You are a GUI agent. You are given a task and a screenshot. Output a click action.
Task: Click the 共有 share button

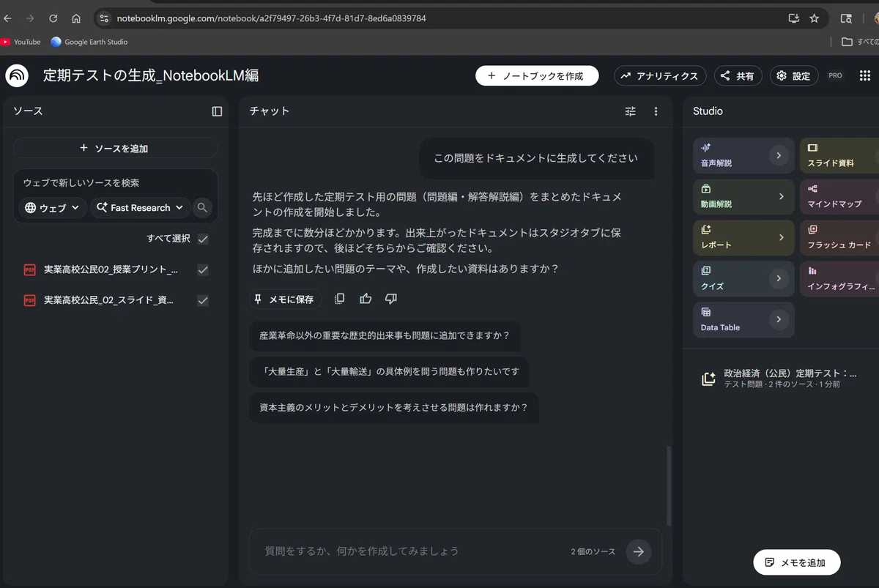point(738,75)
